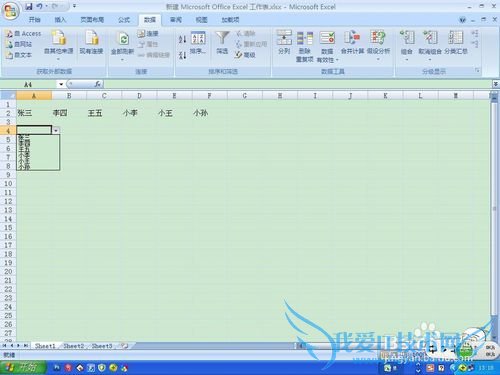Viewport: 500px width, 375px height.
Task: Import data from text file (自文本)
Action: click(x=19, y=55)
